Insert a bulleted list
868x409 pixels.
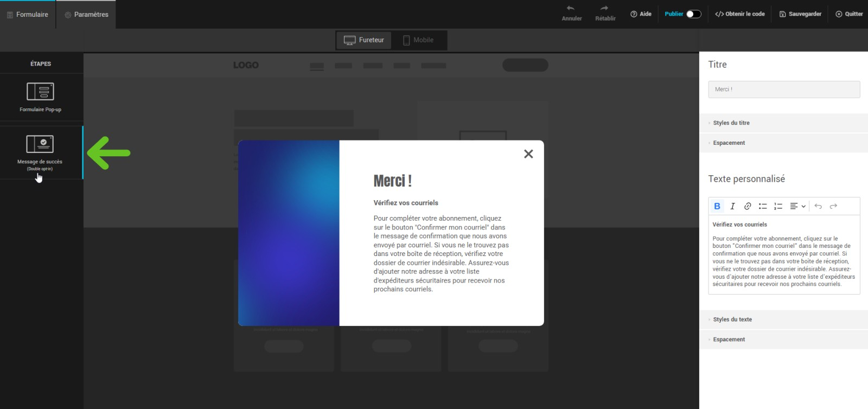click(x=763, y=206)
